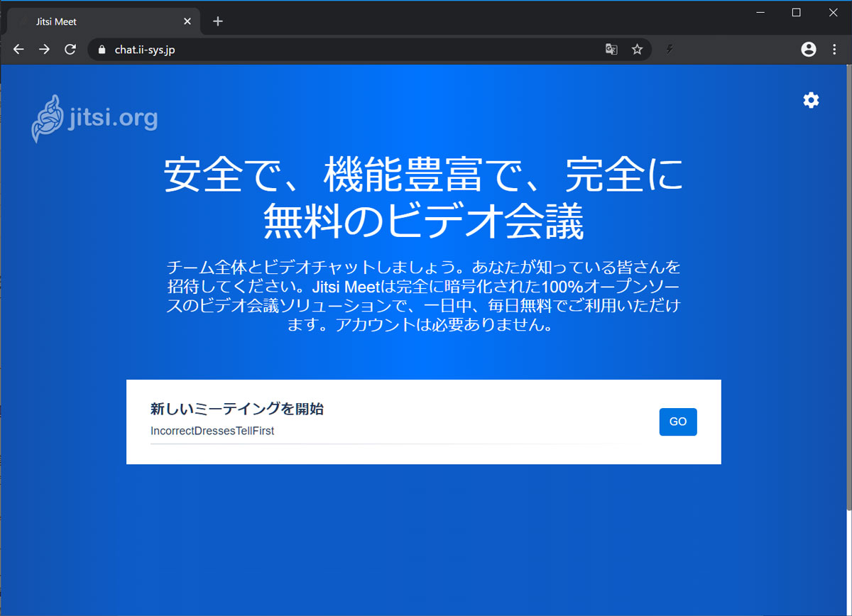This screenshot has height=616, width=852.
Task: Bookmark this page with the star
Action: pos(637,50)
